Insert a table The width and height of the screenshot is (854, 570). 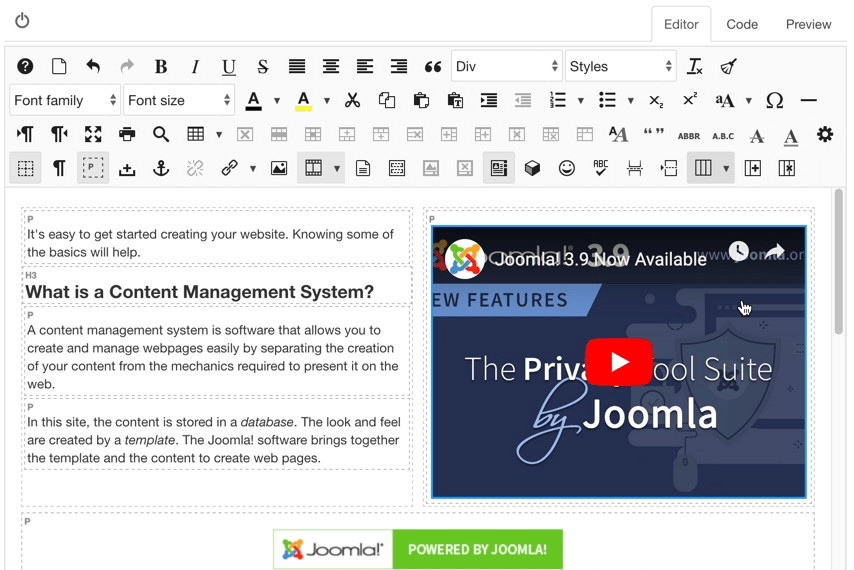(195, 134)
